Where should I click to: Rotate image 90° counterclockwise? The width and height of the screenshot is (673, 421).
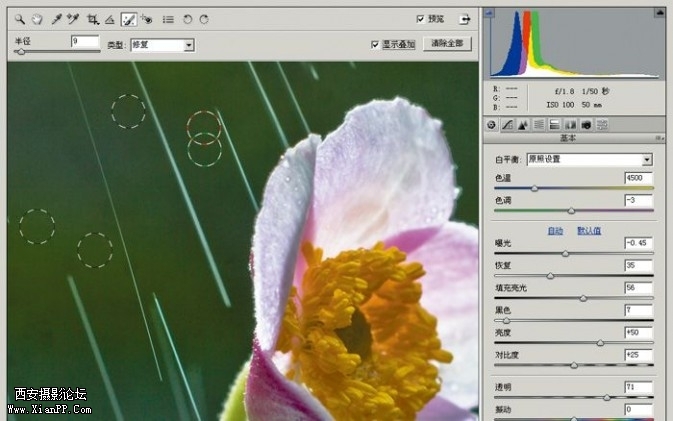point(187,18)
